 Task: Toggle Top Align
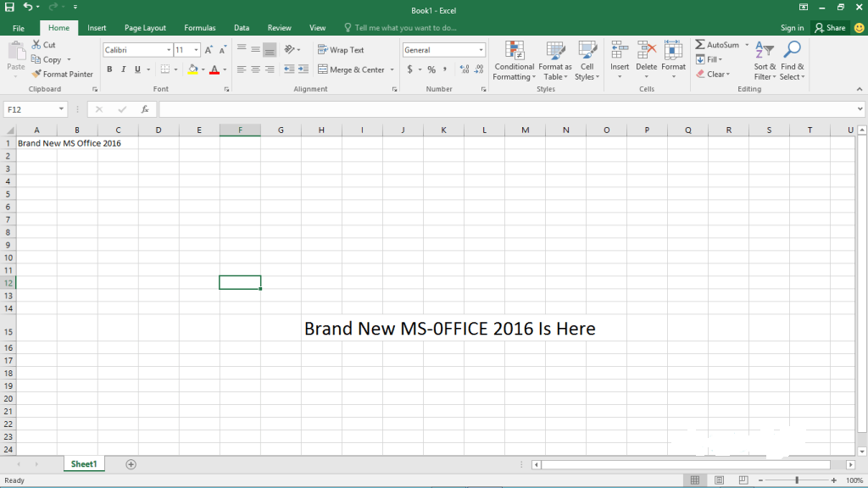point(242,50)
